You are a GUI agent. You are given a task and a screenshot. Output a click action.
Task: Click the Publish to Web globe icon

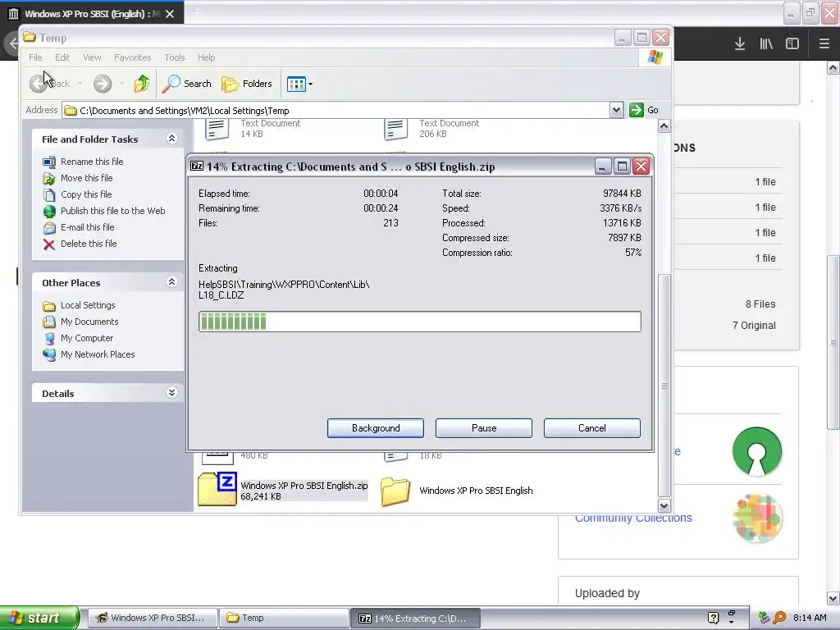tap(49, 211)
